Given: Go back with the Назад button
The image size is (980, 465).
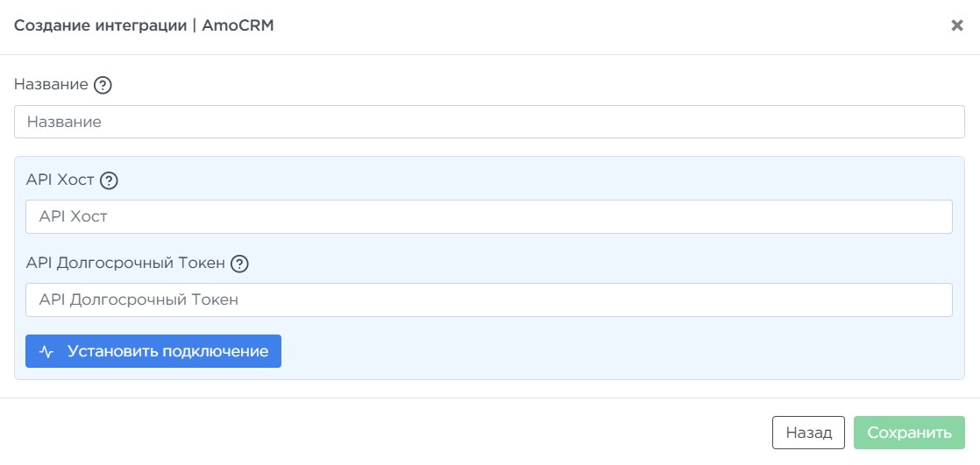Looking at the screenshot, I should tap(808, 433).
